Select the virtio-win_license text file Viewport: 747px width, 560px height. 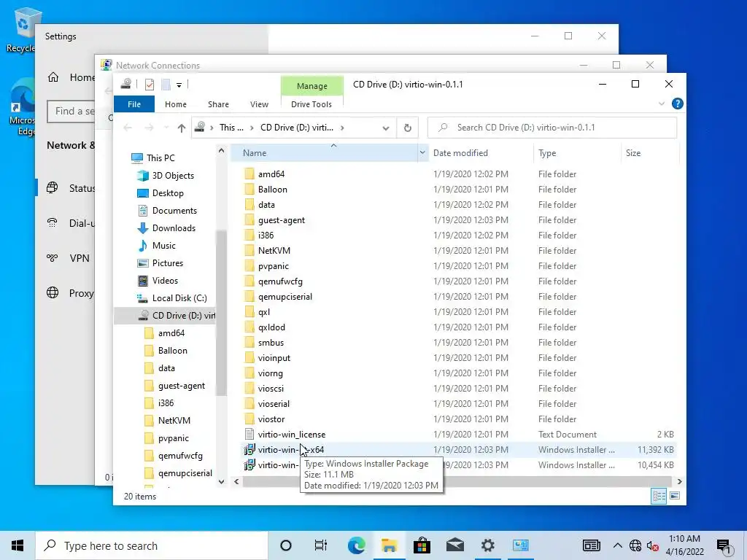[292, 435]
